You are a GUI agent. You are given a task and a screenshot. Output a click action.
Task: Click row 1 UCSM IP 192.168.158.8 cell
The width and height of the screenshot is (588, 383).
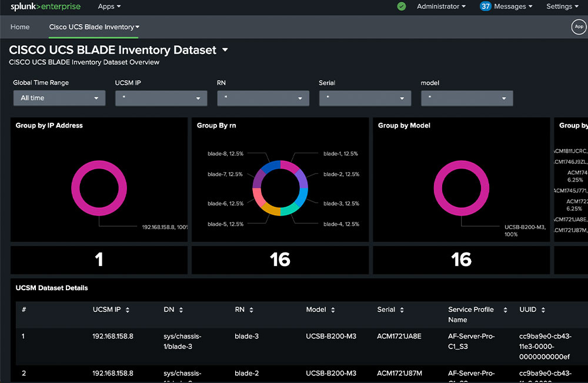click(113, 336)
